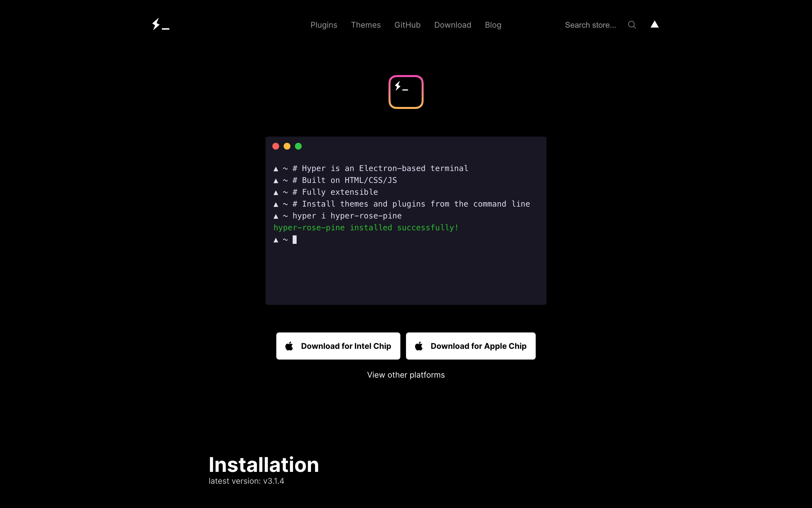Screen dimensions: 812x508
Task: Click the latest version: v3.1.4 text
Action: point(246,481)
